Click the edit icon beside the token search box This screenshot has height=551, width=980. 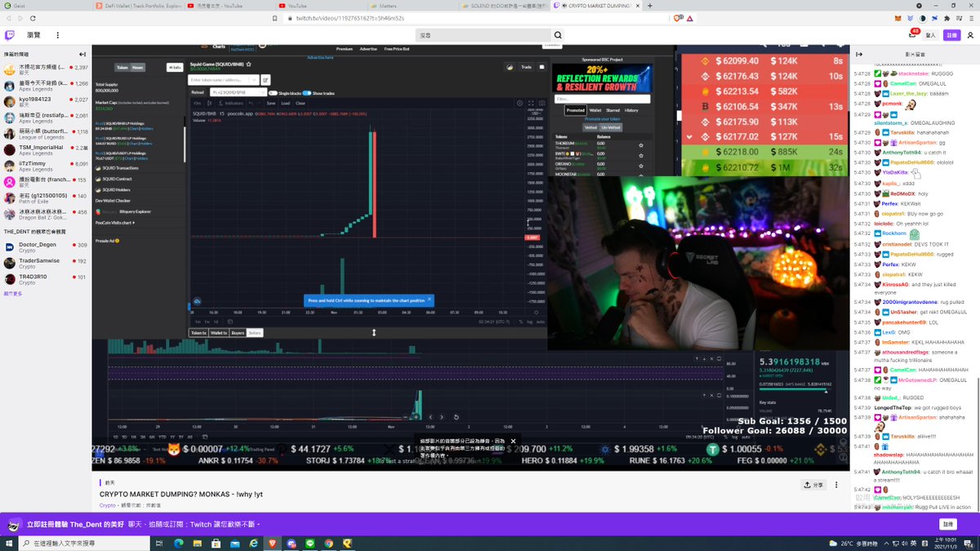pos(265,80)
